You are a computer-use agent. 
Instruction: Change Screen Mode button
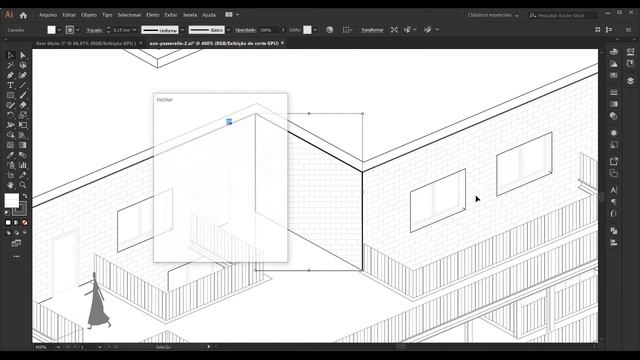tap(16, 244)
